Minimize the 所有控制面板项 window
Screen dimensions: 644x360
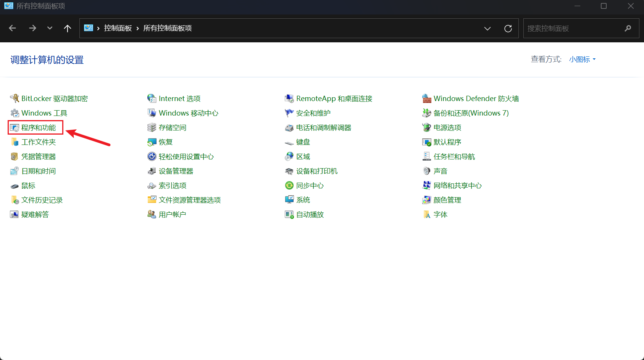pyautogui.click(x=578, y=6)
